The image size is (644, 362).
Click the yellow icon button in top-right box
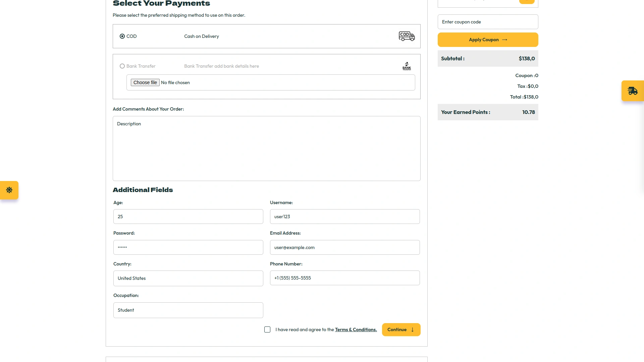click(527, 1)
